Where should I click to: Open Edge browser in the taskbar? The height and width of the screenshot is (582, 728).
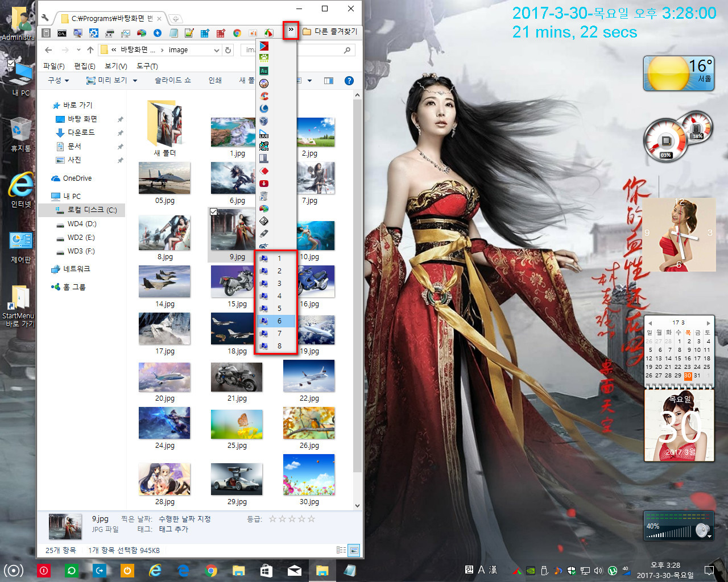(x=183, y=570)
